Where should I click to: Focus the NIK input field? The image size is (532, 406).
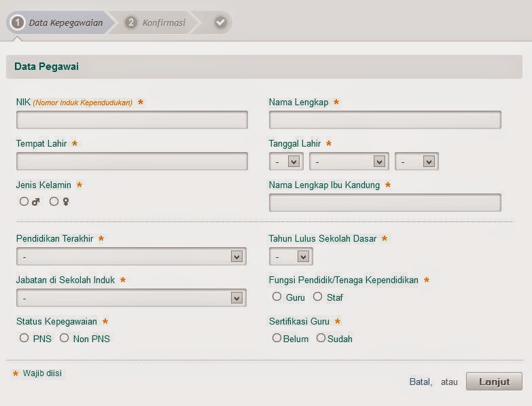click(132, 120)
